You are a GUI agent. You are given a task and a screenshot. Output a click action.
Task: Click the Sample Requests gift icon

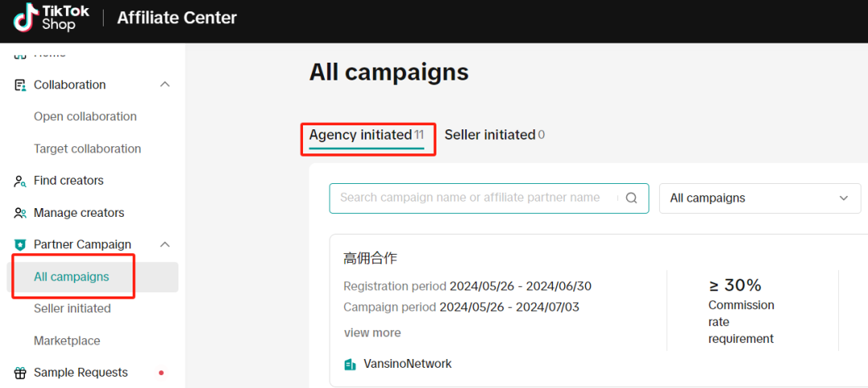tap(20, 373)
